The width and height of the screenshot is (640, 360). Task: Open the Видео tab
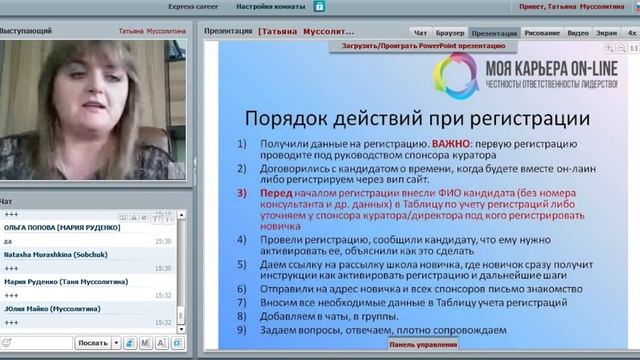578,33
